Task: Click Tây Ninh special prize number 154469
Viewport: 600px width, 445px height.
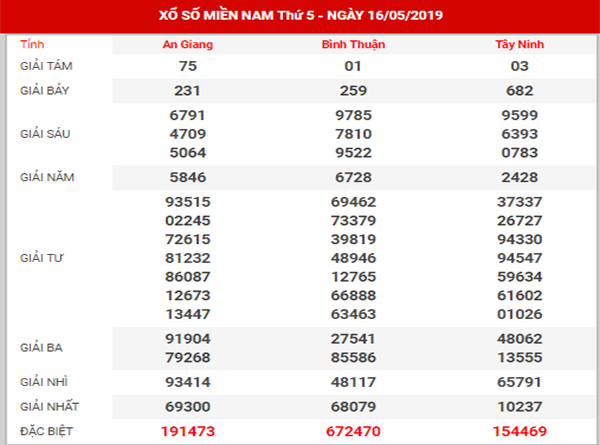Action: [518, 430]
